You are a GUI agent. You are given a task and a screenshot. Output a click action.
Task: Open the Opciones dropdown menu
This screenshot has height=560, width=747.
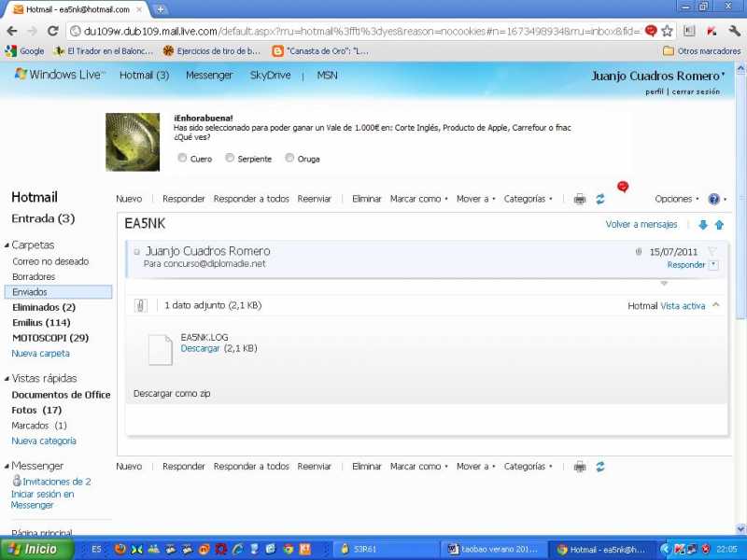677,199
